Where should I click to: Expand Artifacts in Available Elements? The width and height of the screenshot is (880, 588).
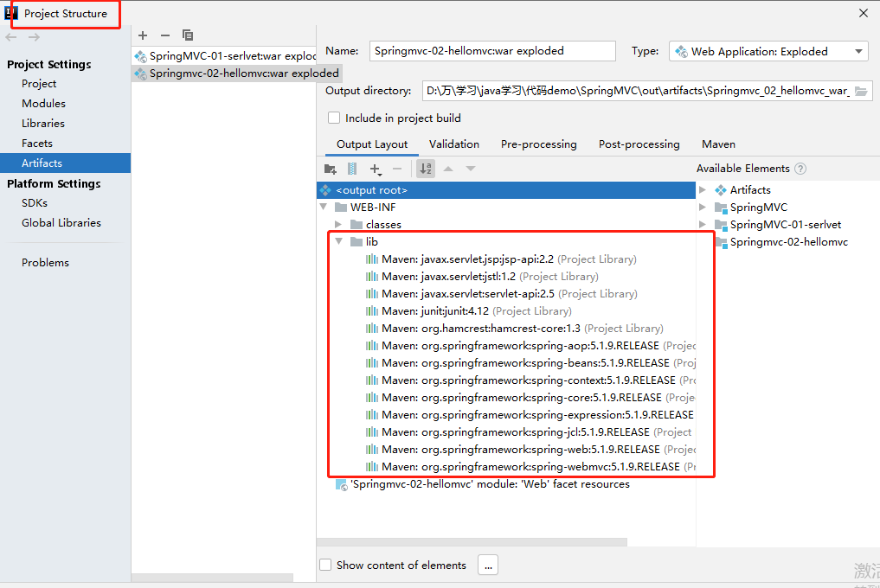tap(703, 190)
